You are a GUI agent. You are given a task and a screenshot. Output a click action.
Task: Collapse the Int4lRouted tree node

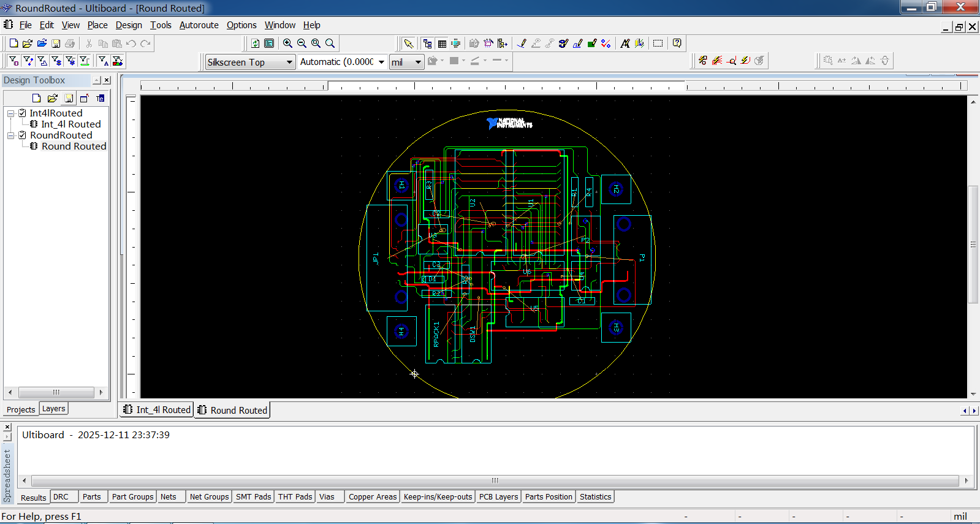10,113
